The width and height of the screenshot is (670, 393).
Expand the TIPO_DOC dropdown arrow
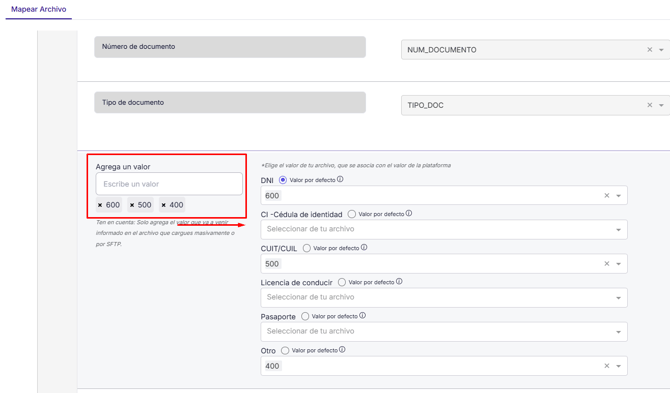661,106
